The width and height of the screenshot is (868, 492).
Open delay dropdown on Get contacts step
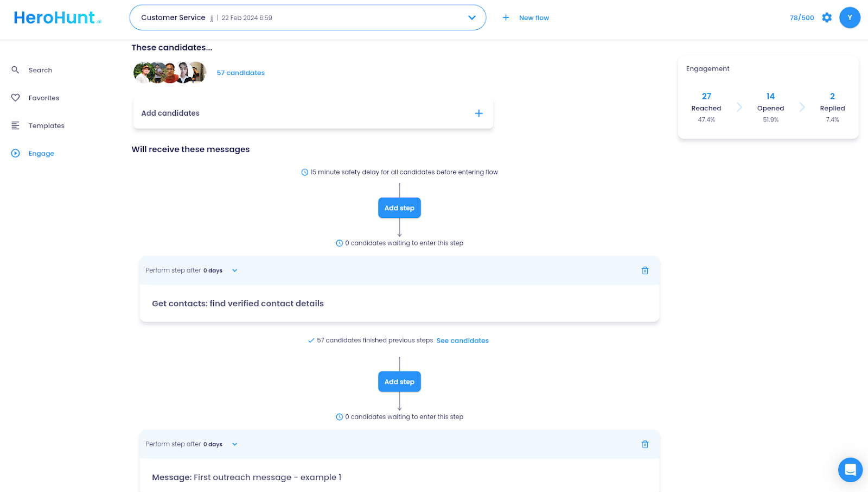click(234, 270)
